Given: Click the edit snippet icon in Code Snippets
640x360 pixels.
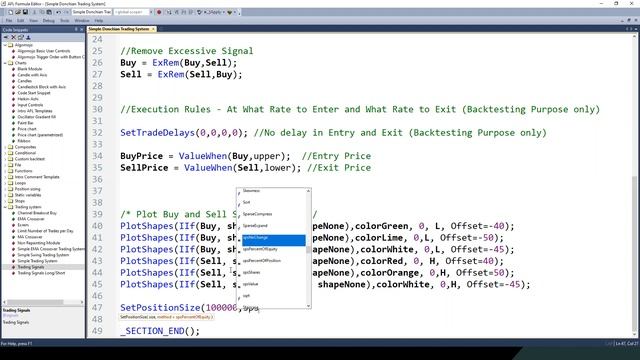Looking at the screenshot, I should pyautogui.click(x=21, y=37).
